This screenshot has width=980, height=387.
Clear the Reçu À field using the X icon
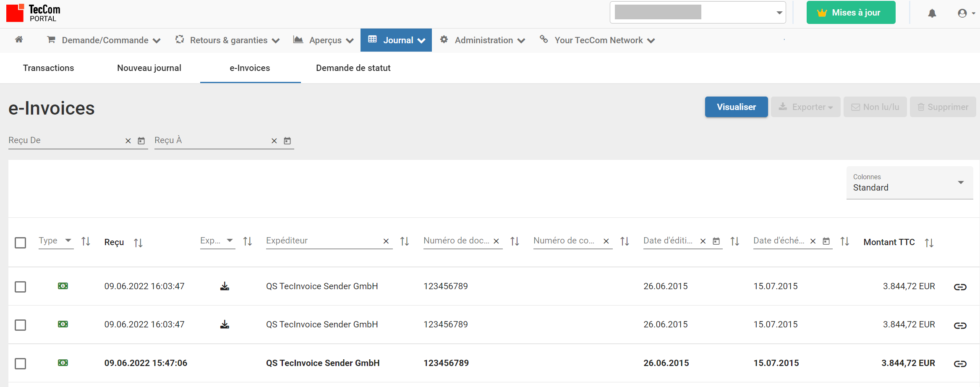(274, 141)
